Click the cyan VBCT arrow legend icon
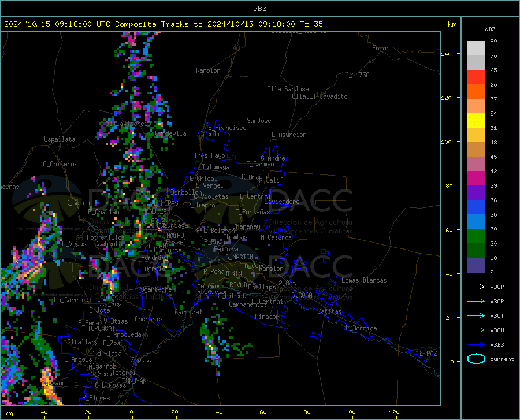Screen dimensions: 520x420 (x=476, y=315)
